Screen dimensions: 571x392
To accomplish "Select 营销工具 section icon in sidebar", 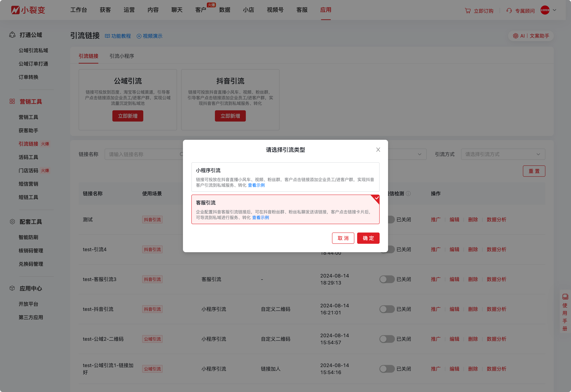I will click(12, 101).
